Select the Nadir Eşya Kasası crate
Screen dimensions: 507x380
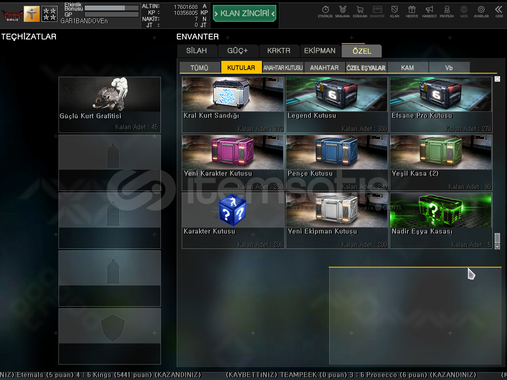pyautogui.click(x=441, y=220)
